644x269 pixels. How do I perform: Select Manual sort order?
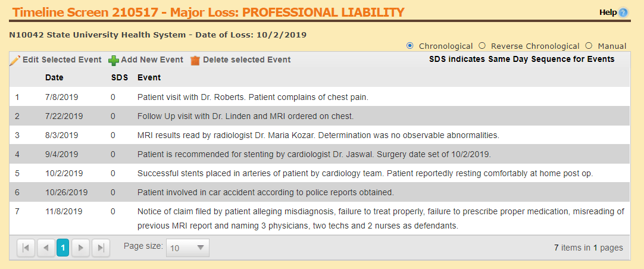(x=589, y=46)
